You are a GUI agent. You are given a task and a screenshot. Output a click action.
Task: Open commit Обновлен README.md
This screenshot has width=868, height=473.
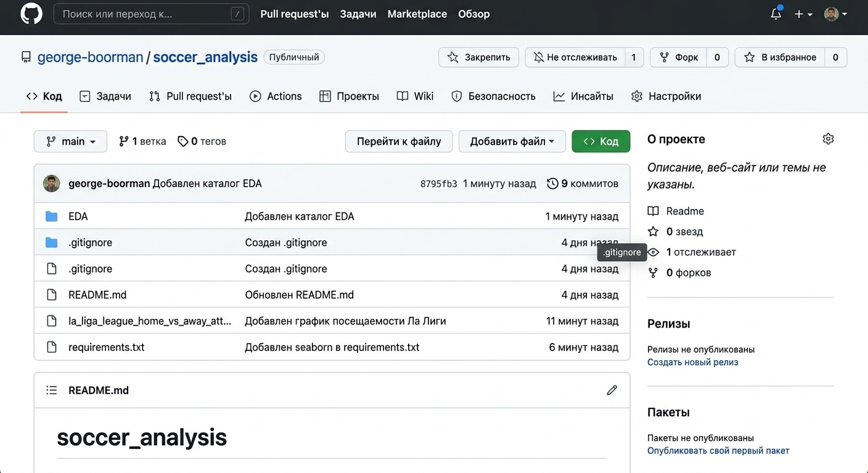click(x=300, y=295)
